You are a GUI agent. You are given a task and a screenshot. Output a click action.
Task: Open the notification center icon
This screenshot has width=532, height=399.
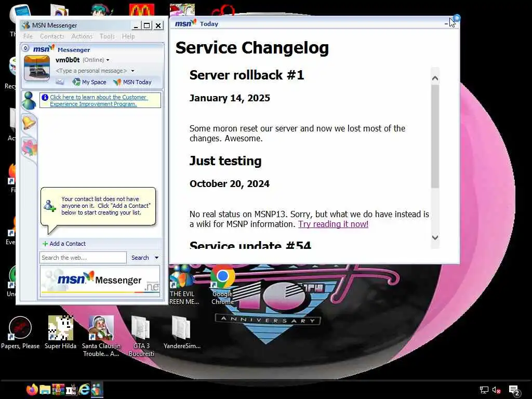coord(514,391)
